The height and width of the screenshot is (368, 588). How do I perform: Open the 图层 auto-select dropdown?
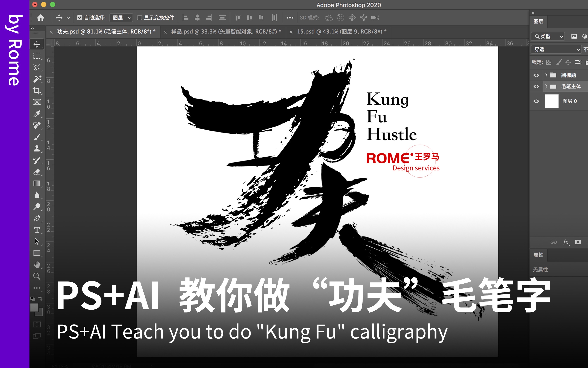(121, 18)
